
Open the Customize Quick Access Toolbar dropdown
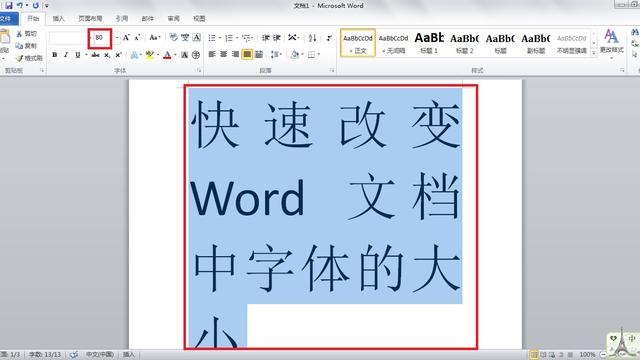click(47, 6)
